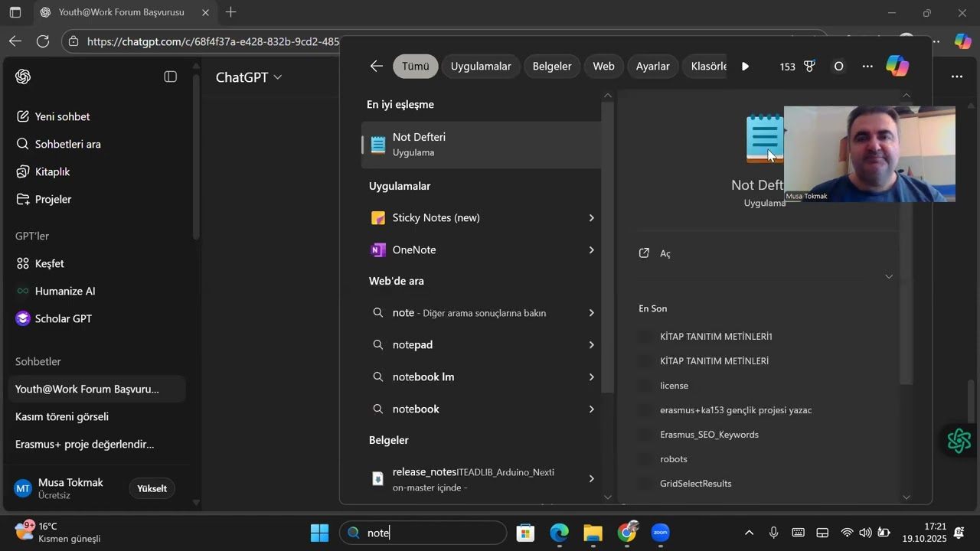Open the ChatGPT conversation options three-dot menu
The height and width of the screenshot is (551, 980).
point(957,77)
